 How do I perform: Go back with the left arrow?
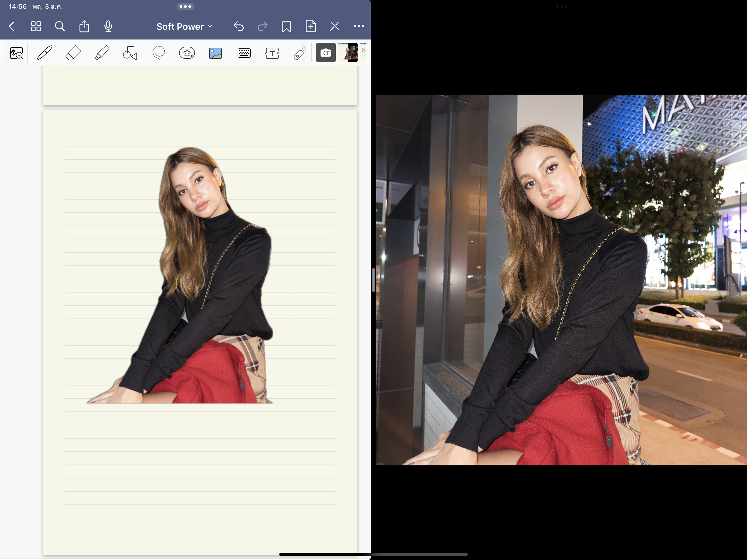[12, 26]
